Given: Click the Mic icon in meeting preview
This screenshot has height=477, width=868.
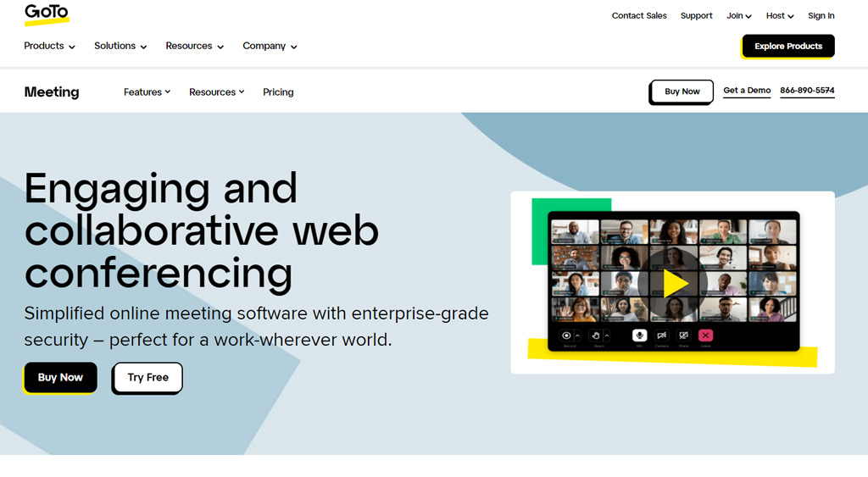Looking at the screenshot, I should [639, 336].
